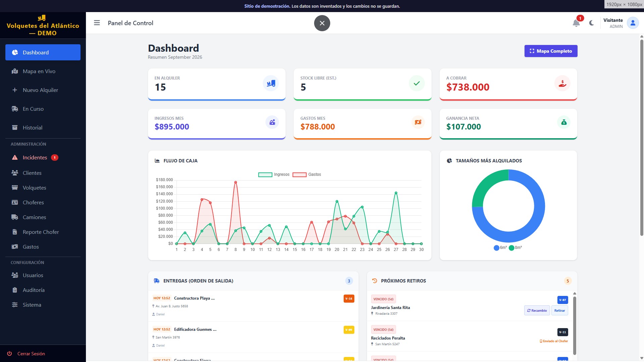Image resolution: width=644 pixels, height=362 pixels.
Task: Dismiss with the round X button
Action: (322, 23)
